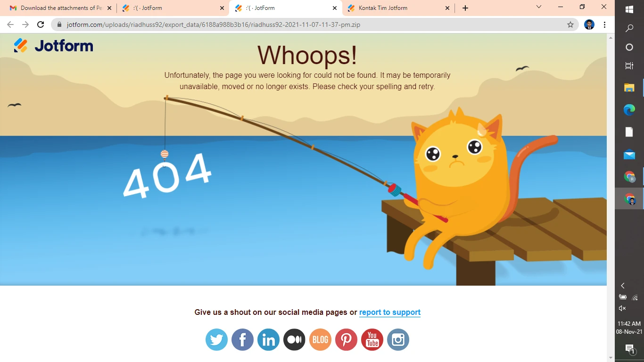
Task: Click the Facebook round icon
Action: (x=242, y=339)
